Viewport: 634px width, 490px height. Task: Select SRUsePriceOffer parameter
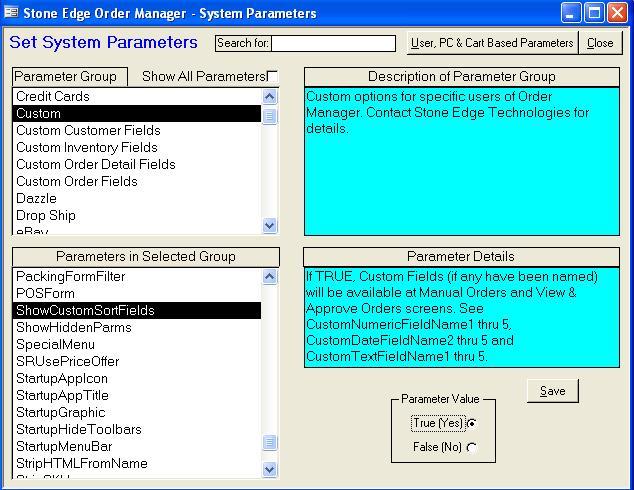[137, 361]
